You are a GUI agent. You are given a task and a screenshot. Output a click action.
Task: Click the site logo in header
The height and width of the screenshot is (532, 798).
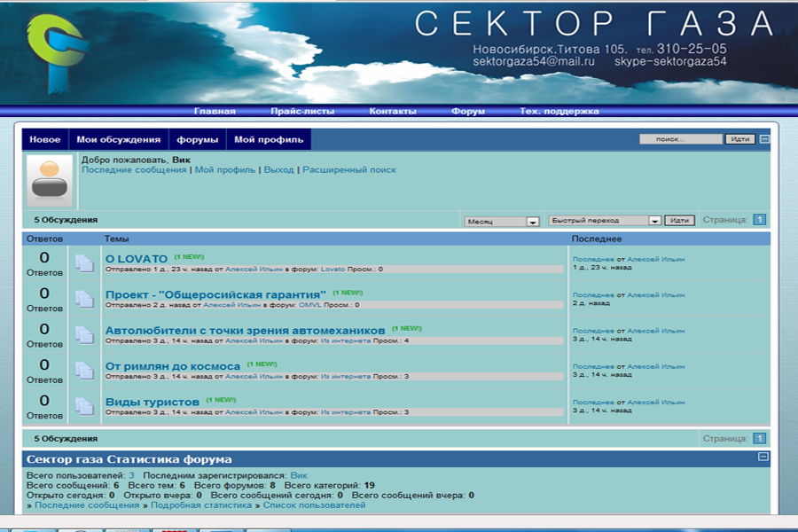tap(53, 53)
